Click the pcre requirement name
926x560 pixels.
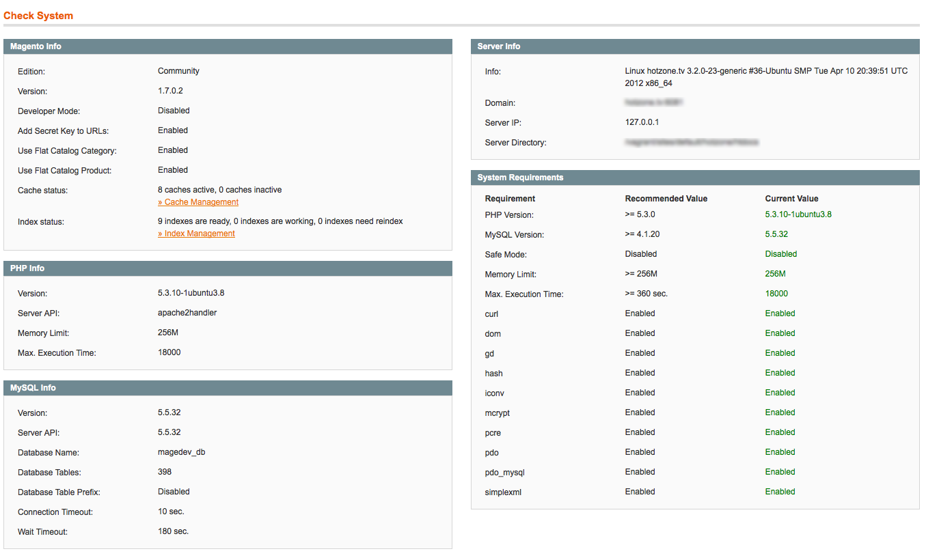click(x=493, y=433)
